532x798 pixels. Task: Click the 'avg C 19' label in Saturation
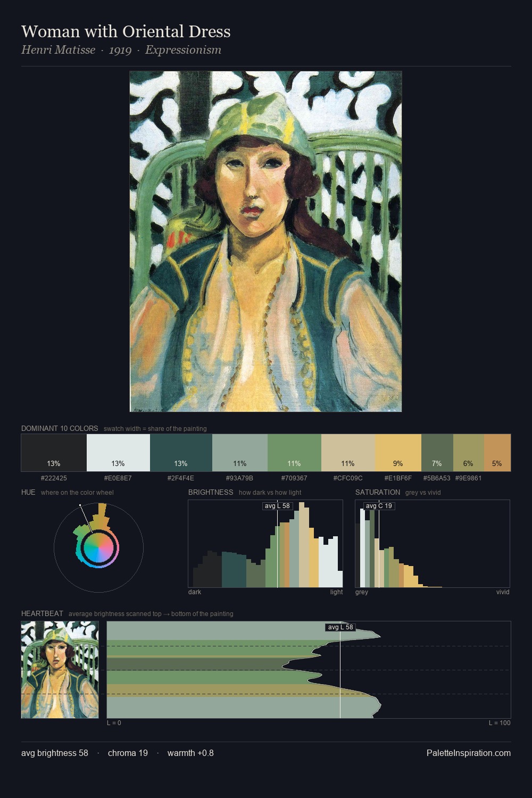(x=379, y=506)
